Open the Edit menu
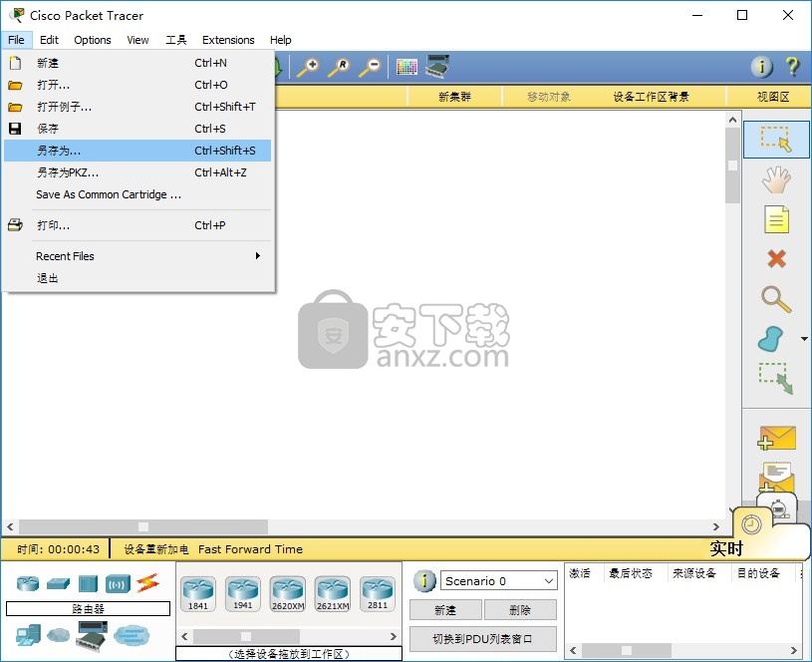The width and height of the screenshot is (812, 662). [x=49, y=40]
